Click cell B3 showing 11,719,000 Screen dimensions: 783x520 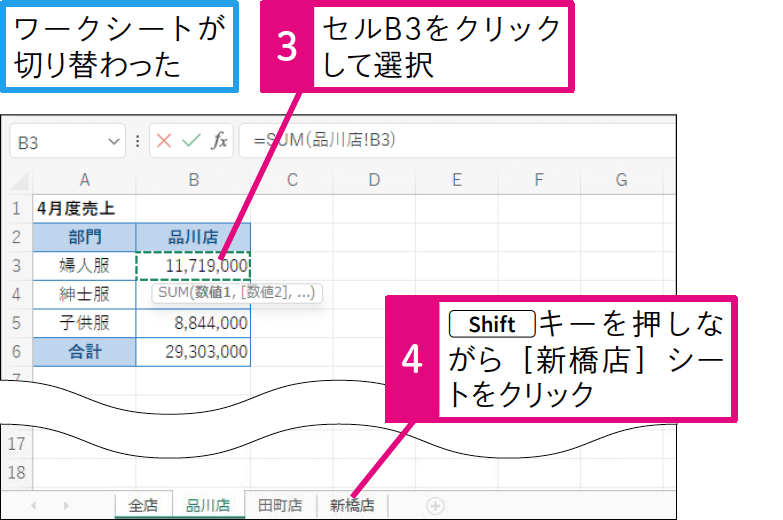point(193,266)
